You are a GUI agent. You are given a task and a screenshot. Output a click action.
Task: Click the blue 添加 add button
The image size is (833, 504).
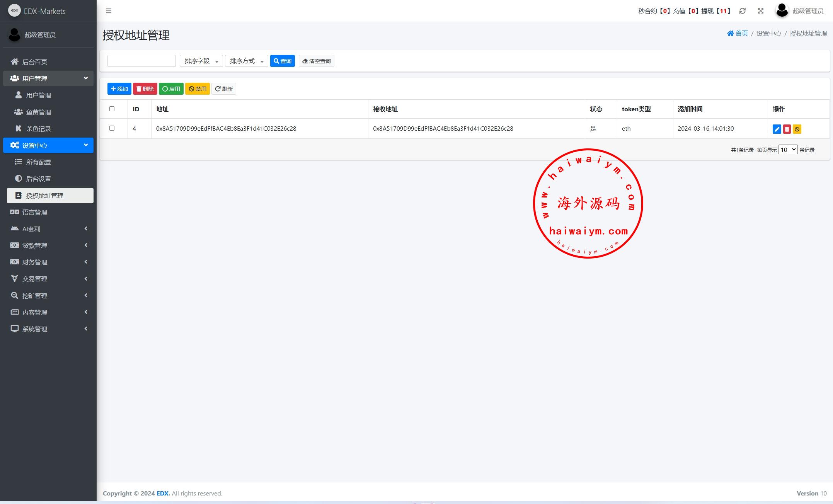[119, 89]
